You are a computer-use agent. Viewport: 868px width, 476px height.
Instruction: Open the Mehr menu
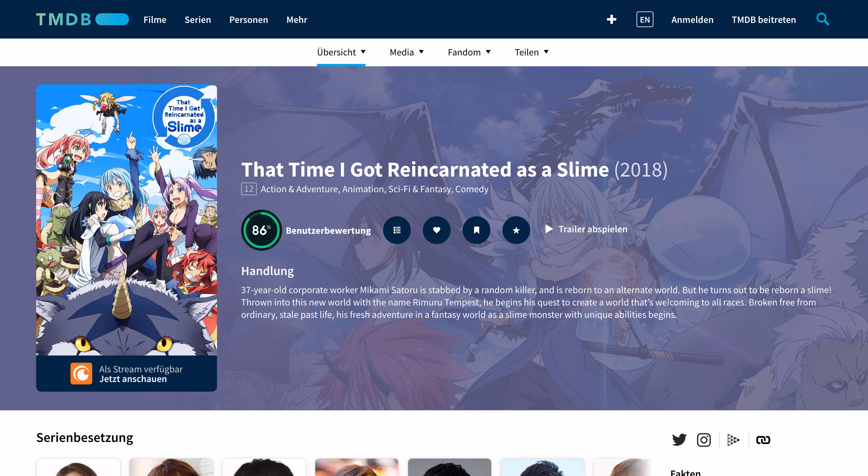pyautogui.click(x=297, y=20)
